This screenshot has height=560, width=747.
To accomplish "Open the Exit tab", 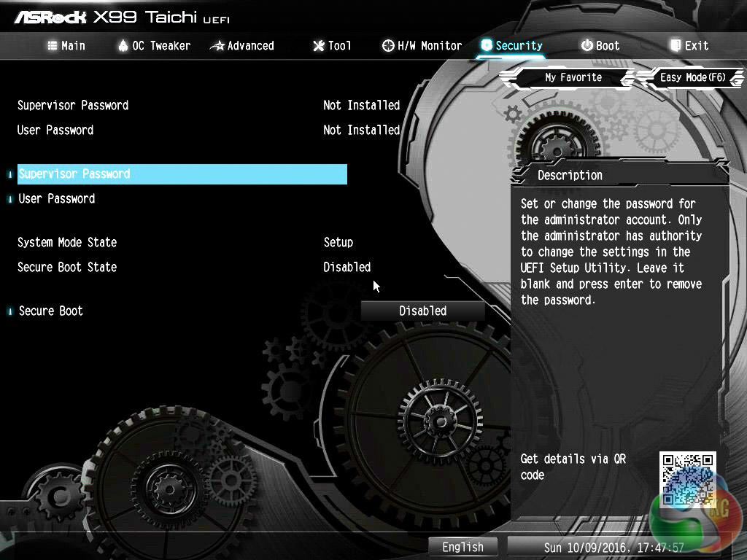I will click(689, 46).
